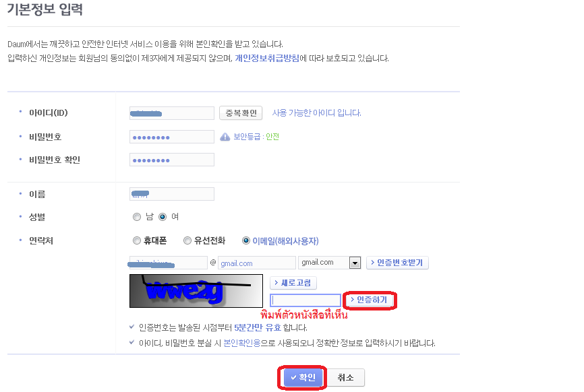Cancel registration with the 취소 button
Image resolution: width=584 pixels, height=392 pixels.
(x=345, y=377)
